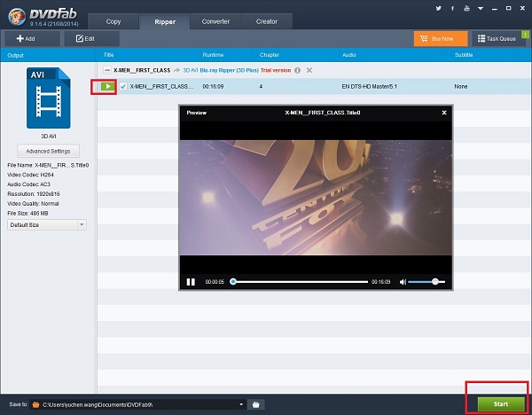The image size is (532, 415).
Task: Click chapter value 4
Action: (x=261, y=87)
